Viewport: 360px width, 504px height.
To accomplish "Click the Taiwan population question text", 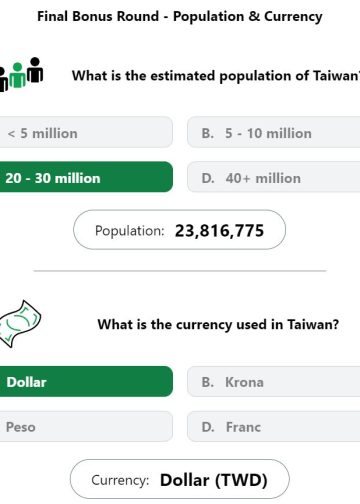I will [x=216, y=76].
